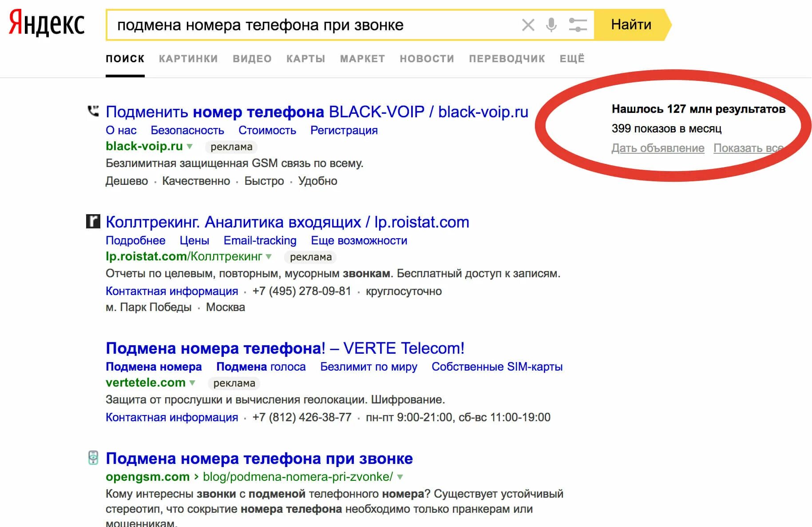Viewport: 812px width, 527px height.
Task: Open the Регистрация sitelink
Action: [344, 130]
